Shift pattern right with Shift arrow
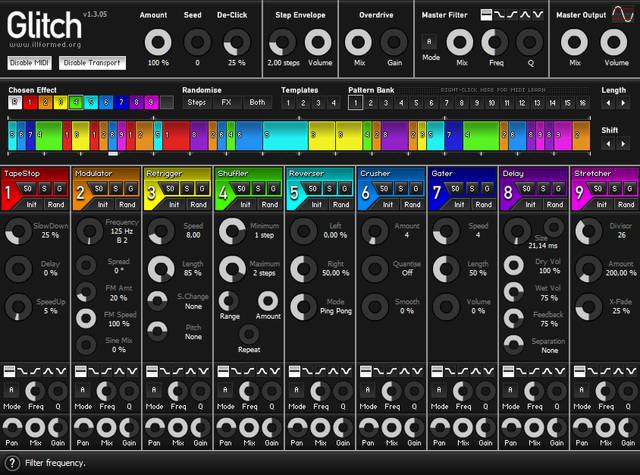This screenshot has width=640, height=475. 623,144
